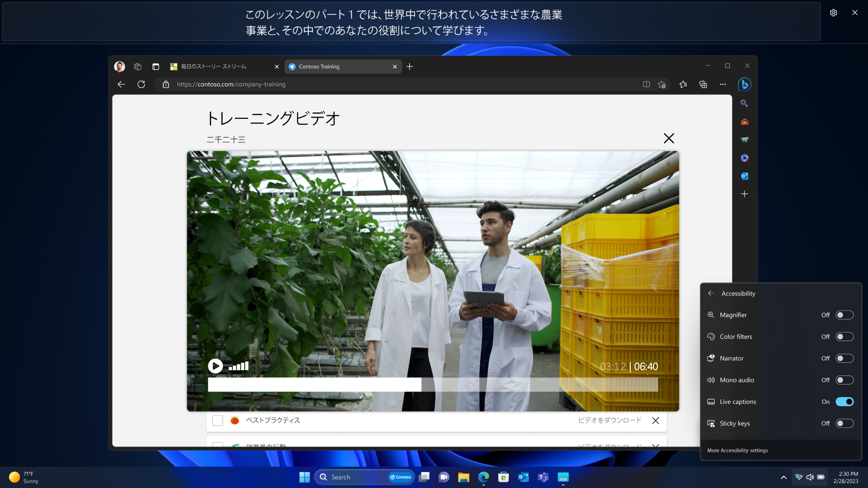Click the Back navigation button in Accessibility panel
Screen dimensions: 868x488
[711, 293]
